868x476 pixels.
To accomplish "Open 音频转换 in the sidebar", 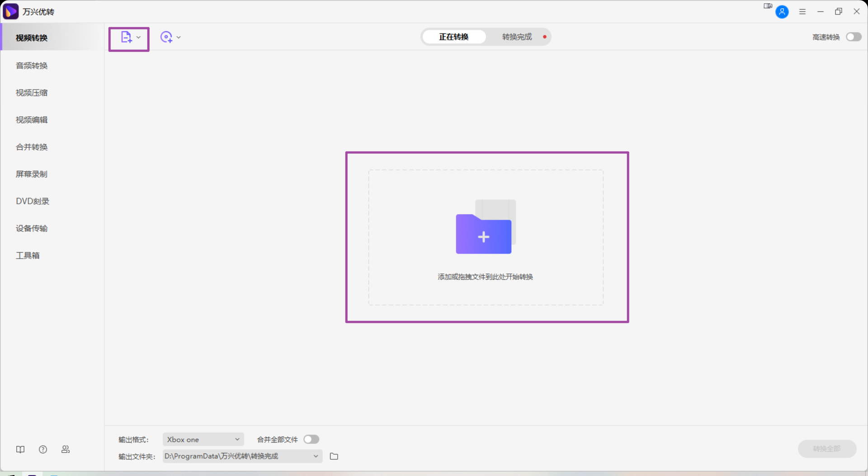I will click(32, 66).
